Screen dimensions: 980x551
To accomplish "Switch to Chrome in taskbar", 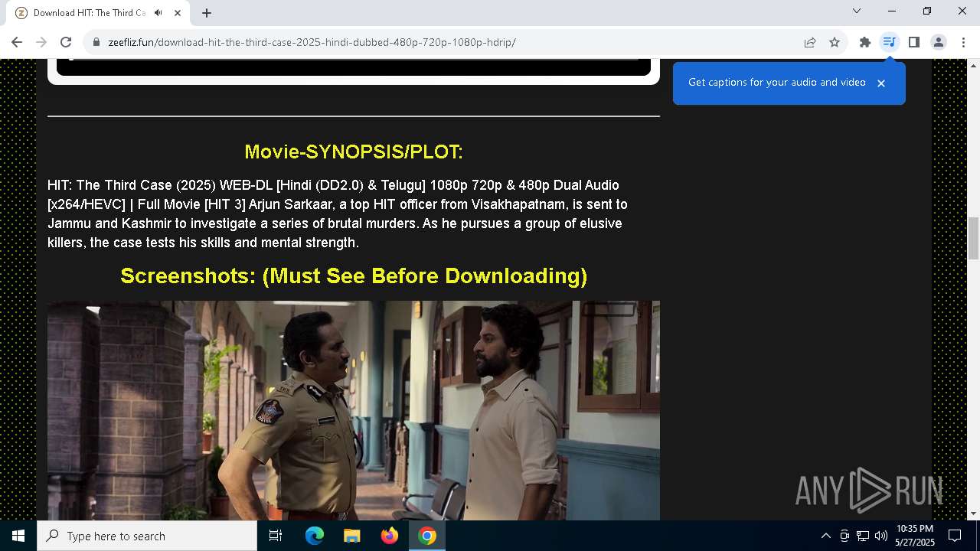I will [427, 536].
